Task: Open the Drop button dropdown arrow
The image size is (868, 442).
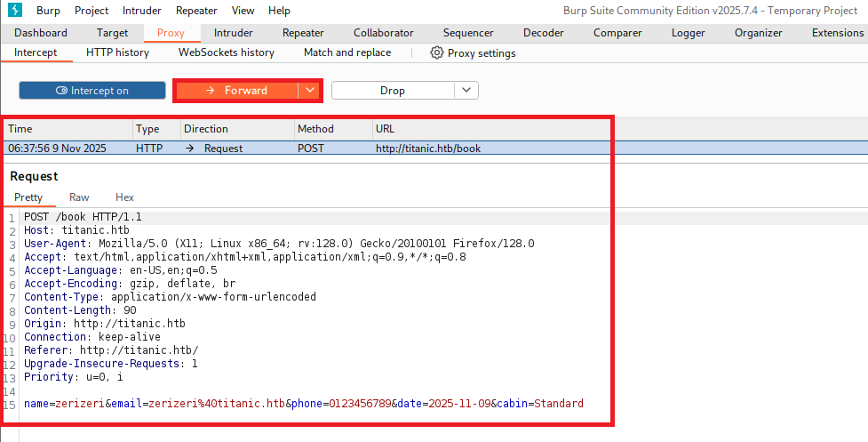Action: (x=466, y=91)
